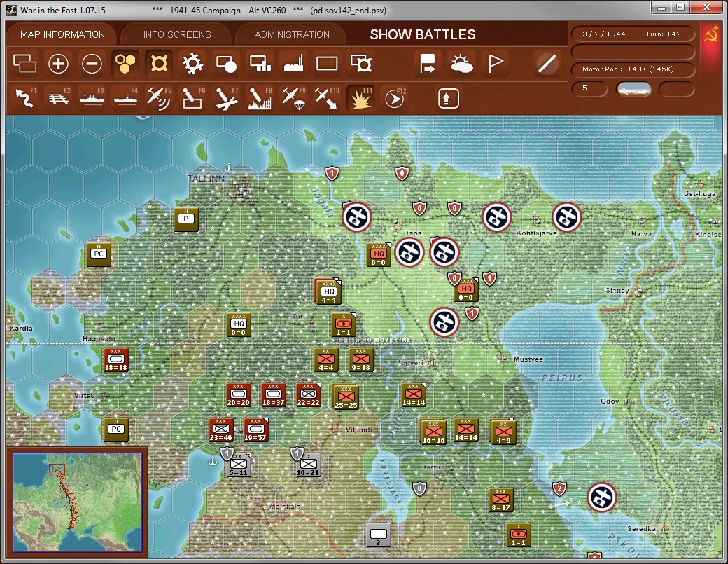Click the zoom in plus icon

coord(58,64)
